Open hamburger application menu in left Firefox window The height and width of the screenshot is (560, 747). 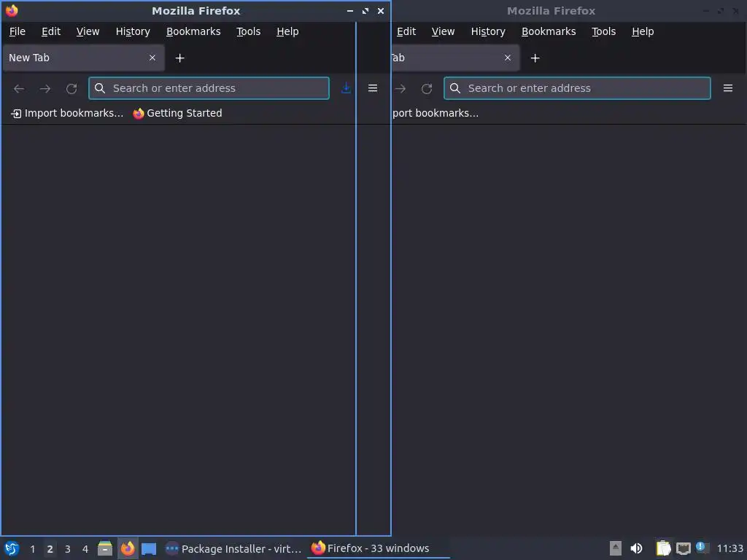[373, 88]
